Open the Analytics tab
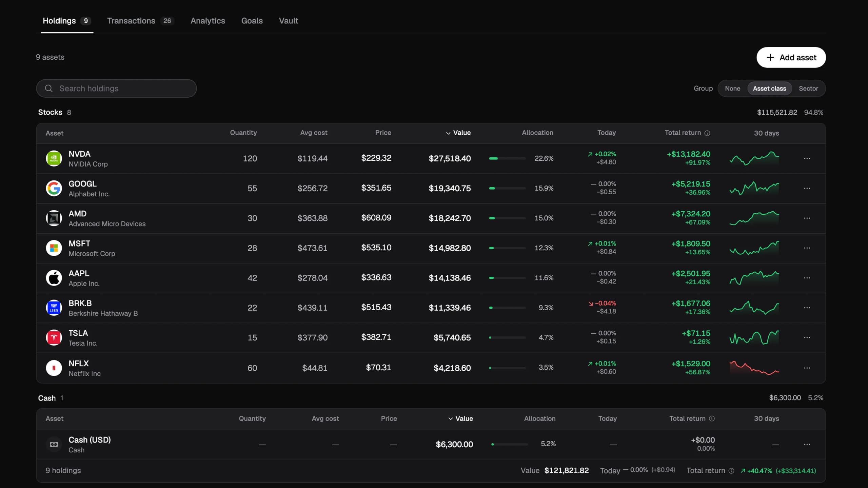This screenshot has width=868, height=488. [208, 21]
